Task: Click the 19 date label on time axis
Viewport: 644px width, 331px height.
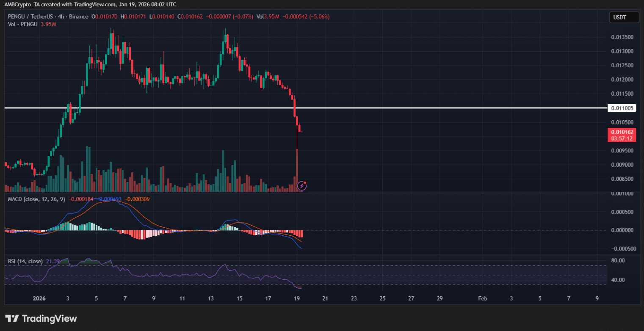Action: pos(297,298)
